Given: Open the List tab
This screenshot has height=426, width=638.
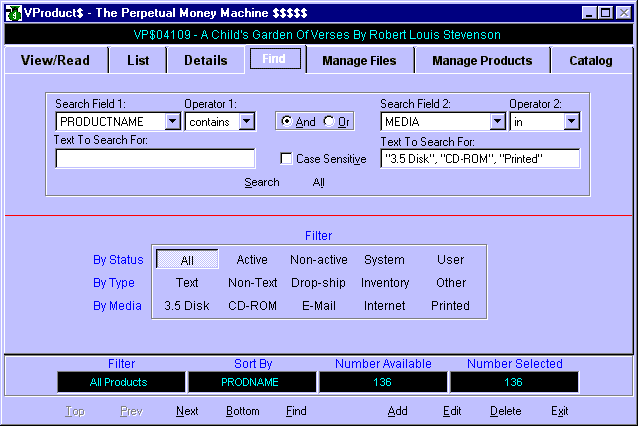Looking at the screenshot, I should tap(138, 61).
